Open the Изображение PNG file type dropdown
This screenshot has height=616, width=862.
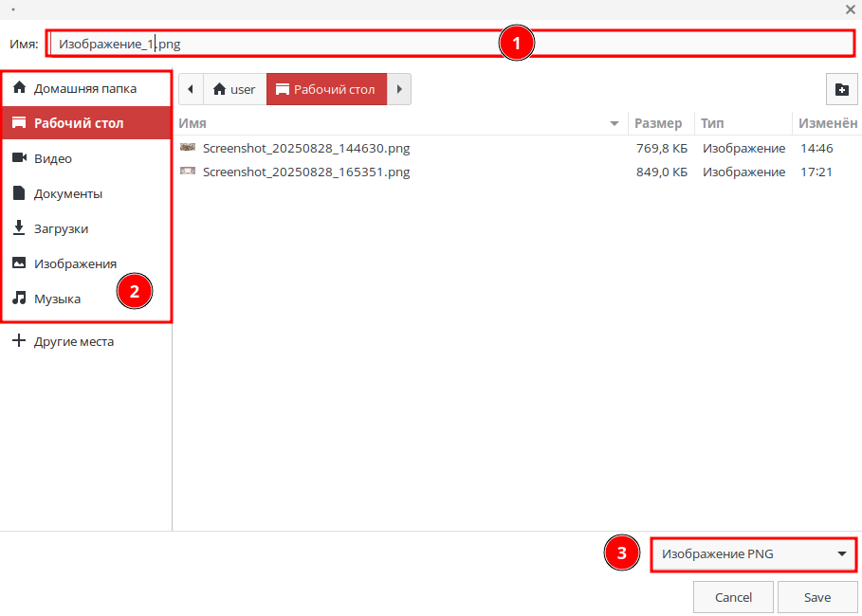(x=754, y=554)
